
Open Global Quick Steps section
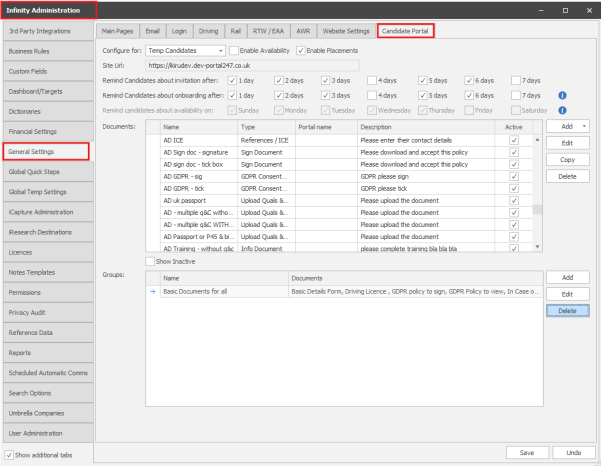(48, 172)
